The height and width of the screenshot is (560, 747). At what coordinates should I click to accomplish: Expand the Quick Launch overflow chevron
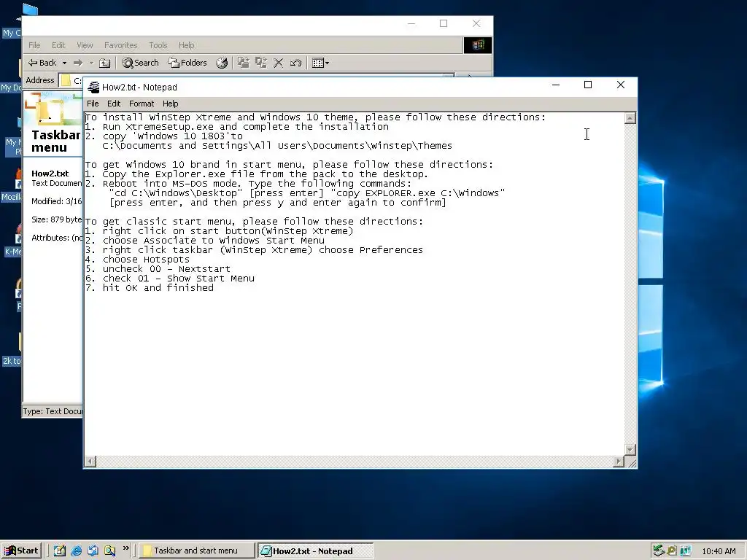coord(125,548)
